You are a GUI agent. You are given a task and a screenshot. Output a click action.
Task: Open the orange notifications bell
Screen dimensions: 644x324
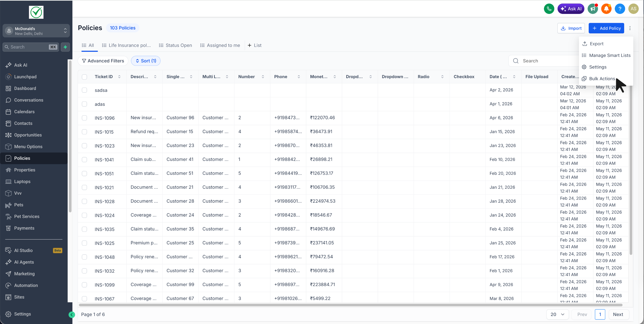[x=606, y=9]
